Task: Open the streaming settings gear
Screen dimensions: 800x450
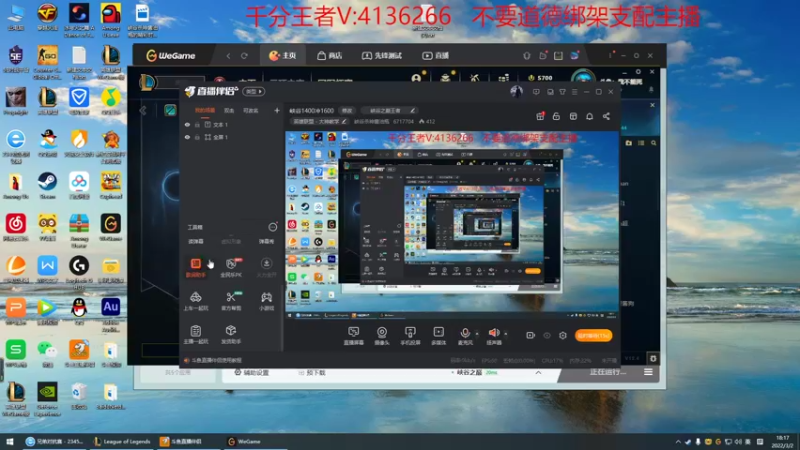Action: click(563, 336)
